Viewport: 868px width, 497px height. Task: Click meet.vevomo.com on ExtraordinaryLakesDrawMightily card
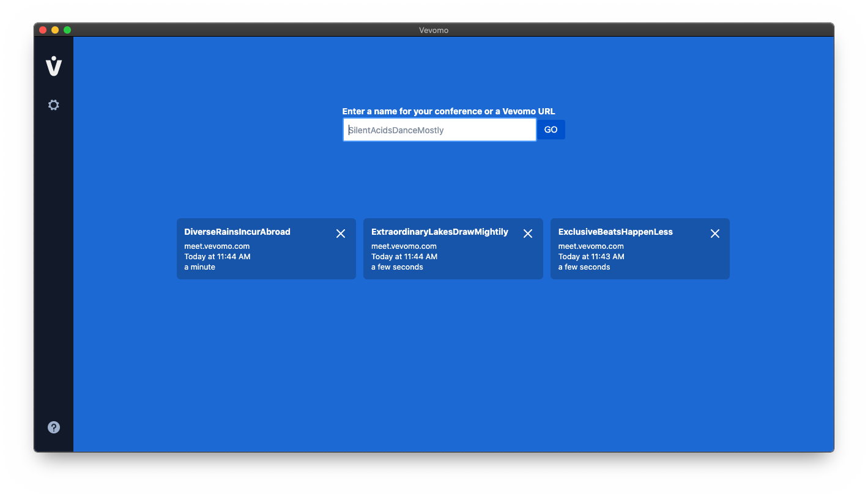click(404, 246)
